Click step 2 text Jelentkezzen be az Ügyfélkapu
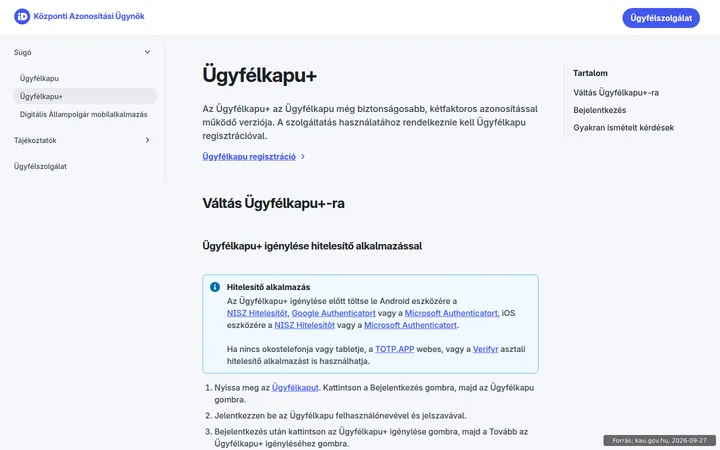Screen dimensions: 720x450 (x=340, y=416)
